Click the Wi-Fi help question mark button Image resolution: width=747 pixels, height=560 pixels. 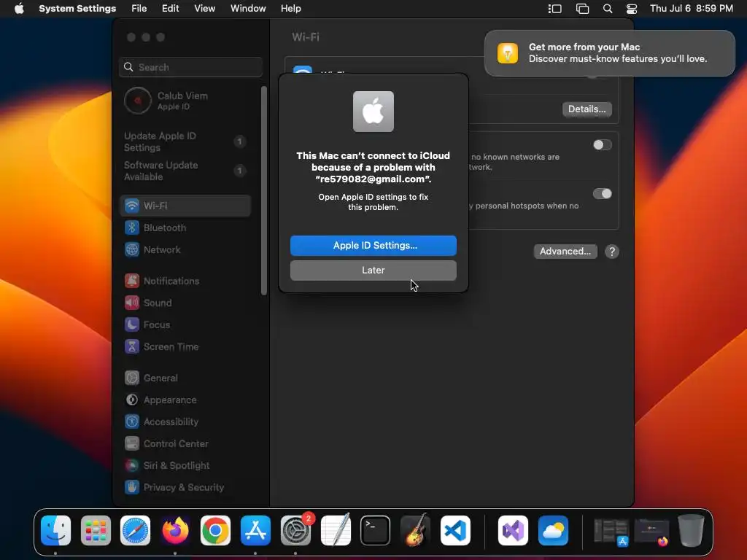click(612, 252)
